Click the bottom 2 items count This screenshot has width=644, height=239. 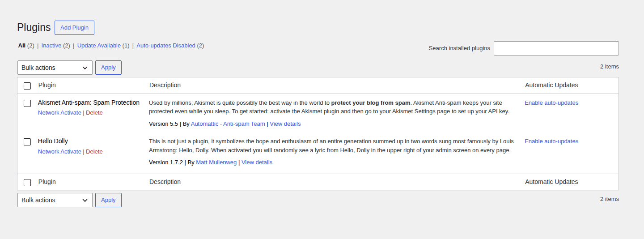[x=610, y=199]
